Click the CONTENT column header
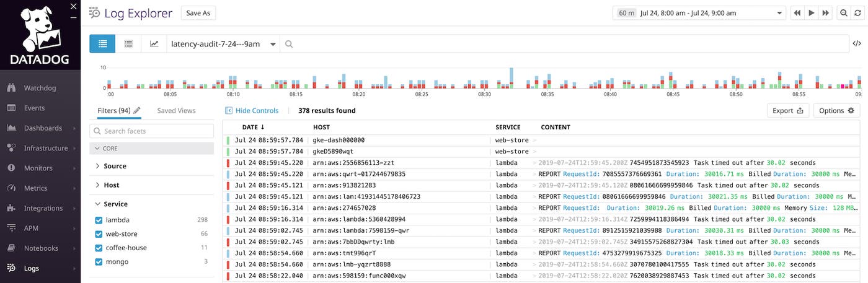The image size is (868, 283). 556,128
